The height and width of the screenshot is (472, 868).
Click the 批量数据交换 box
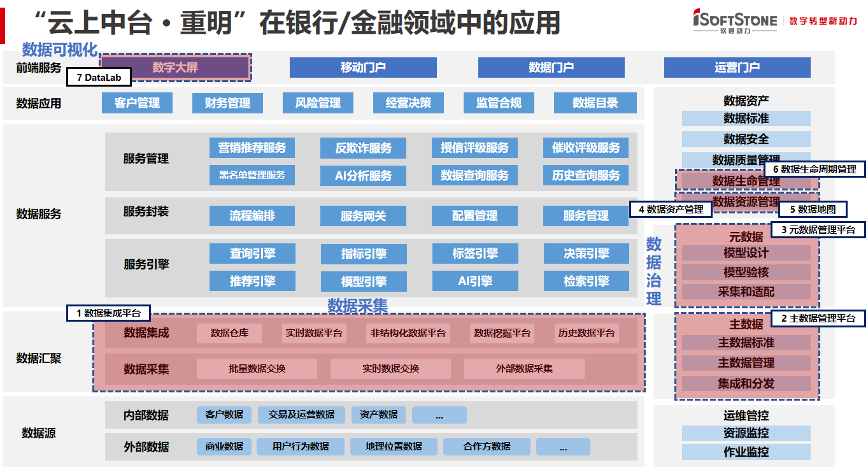click(x=257, y=369)
